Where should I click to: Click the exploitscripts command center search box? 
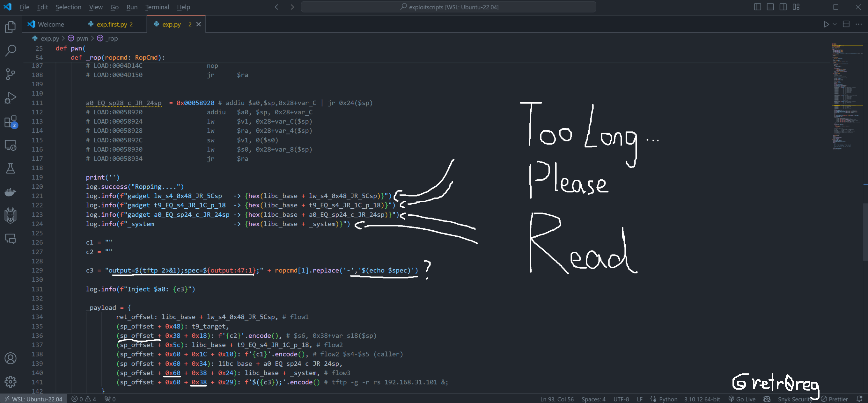point(448,7)
